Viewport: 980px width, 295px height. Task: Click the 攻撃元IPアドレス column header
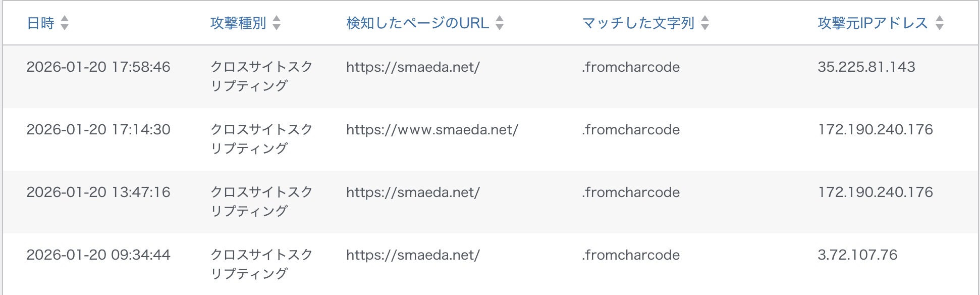[x=873, y=23]
